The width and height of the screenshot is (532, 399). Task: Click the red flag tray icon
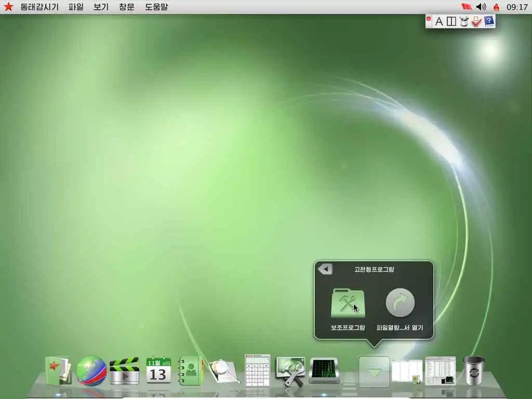[x=467, y=6]
